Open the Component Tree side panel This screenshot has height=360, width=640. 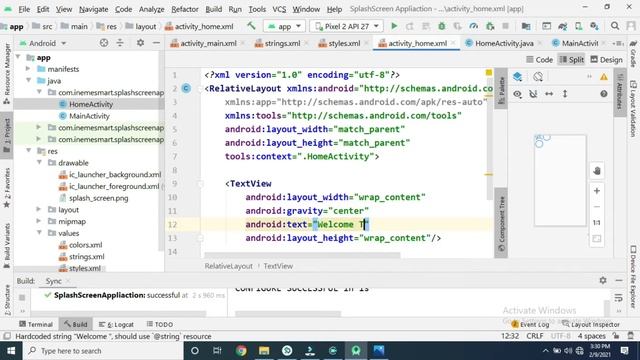(x=501, y=223)
